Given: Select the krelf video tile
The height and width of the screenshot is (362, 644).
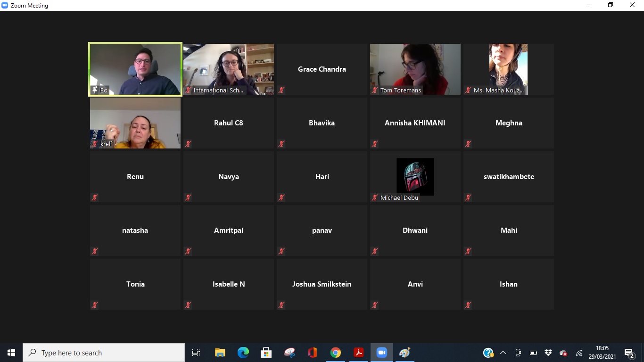Looking at the screenshot, I should [x=135, y=123].
